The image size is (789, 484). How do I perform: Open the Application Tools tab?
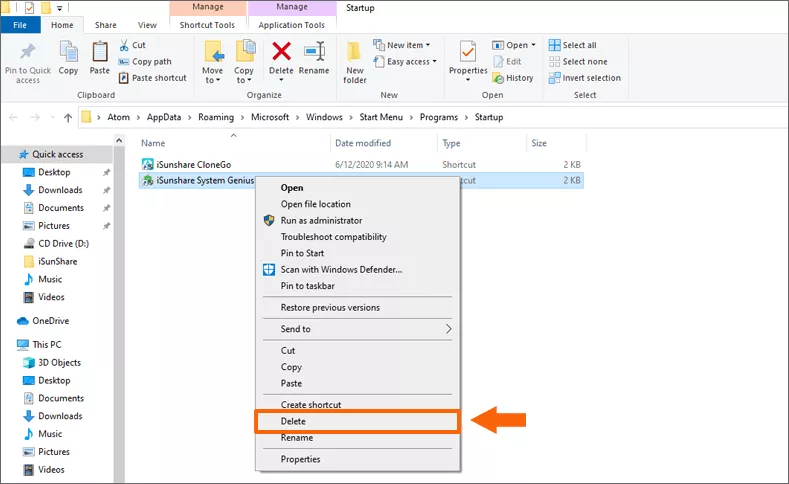tap(292, 25)
